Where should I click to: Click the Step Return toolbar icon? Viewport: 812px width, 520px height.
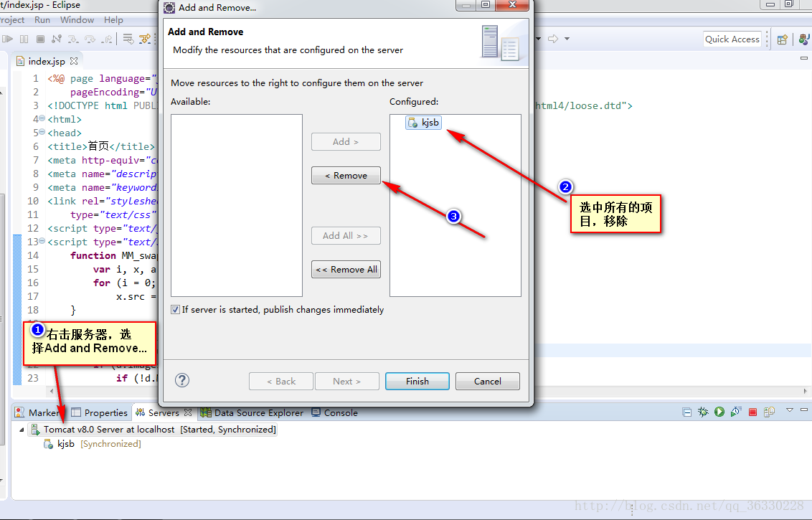(x=107, y=39)
